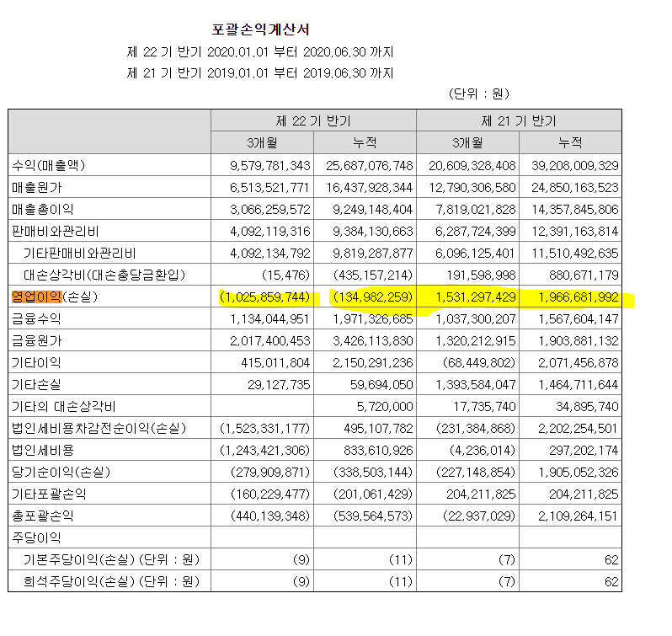Select the value (201,061,429)
This screenshot has width=672, height=636.
point(373,494)
